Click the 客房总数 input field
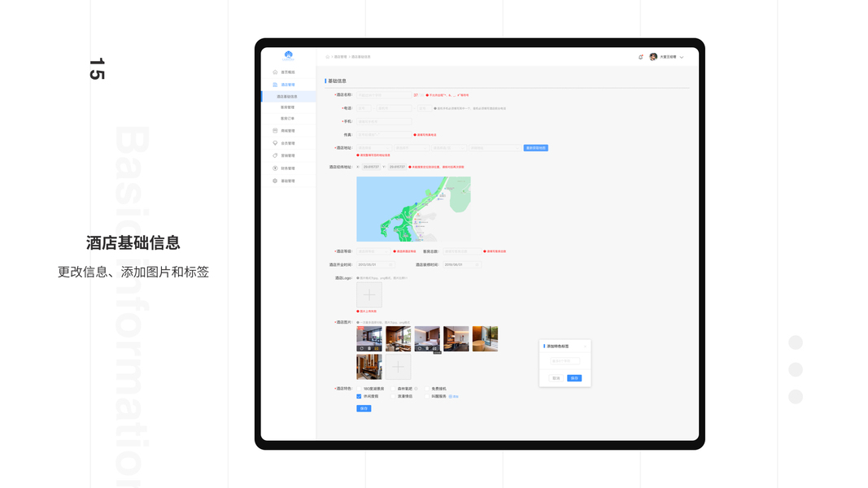 pos(462,251)
